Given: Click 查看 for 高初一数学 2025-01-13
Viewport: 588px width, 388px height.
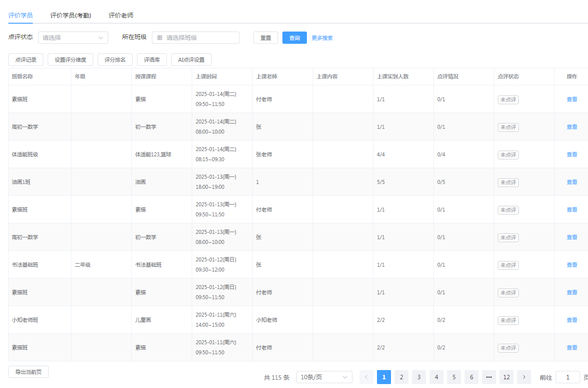Looking at the screenshot, I should click(x=572, y=237).
